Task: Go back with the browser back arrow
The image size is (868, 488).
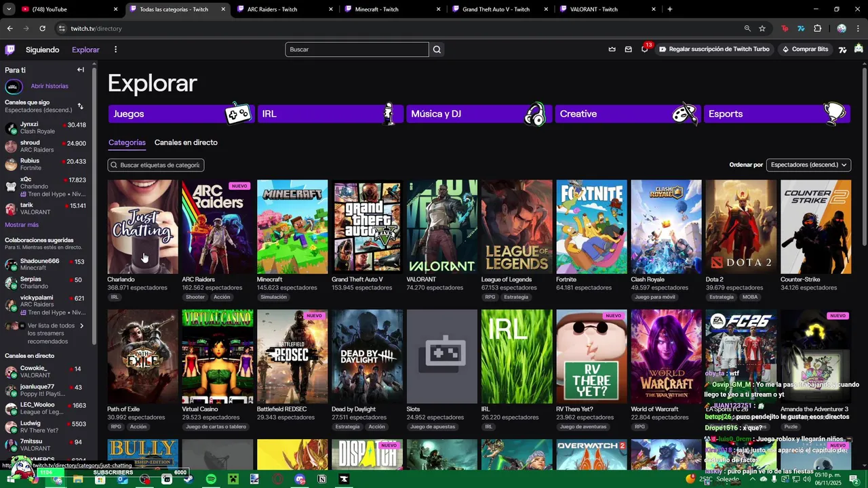Action: click(9, 28)
